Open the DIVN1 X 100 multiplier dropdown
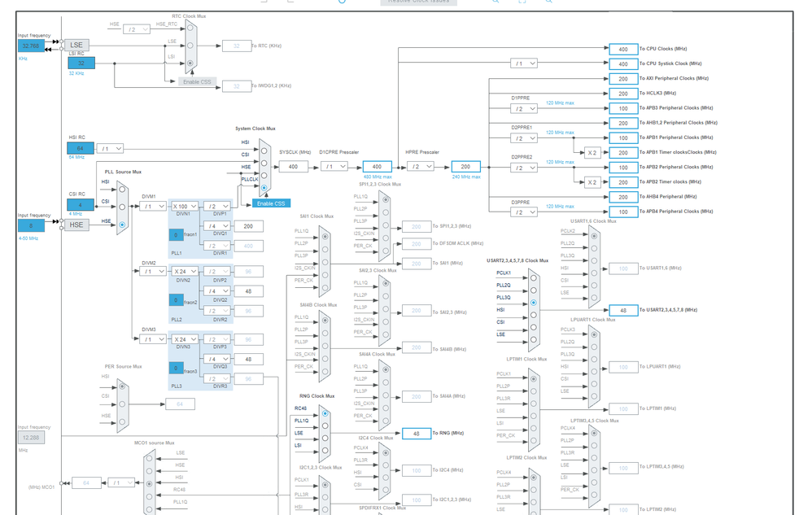This screenshot has width=812, height=515. click(185, 206)
